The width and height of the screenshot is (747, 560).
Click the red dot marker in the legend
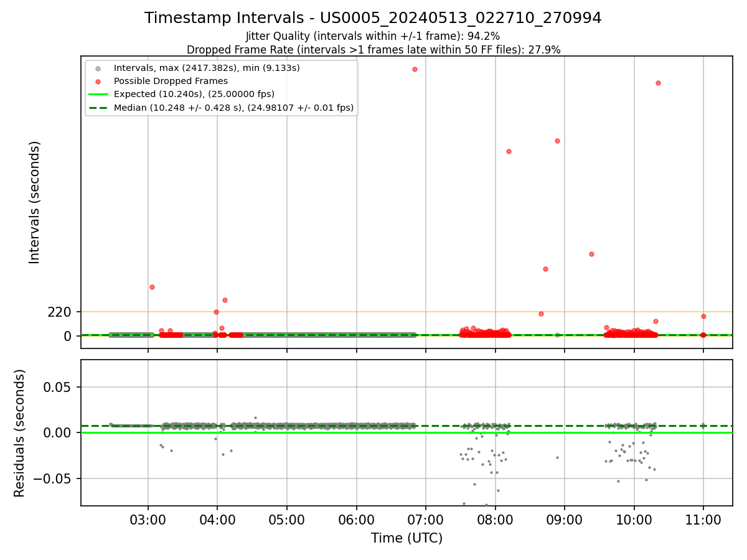click(98, 81)
